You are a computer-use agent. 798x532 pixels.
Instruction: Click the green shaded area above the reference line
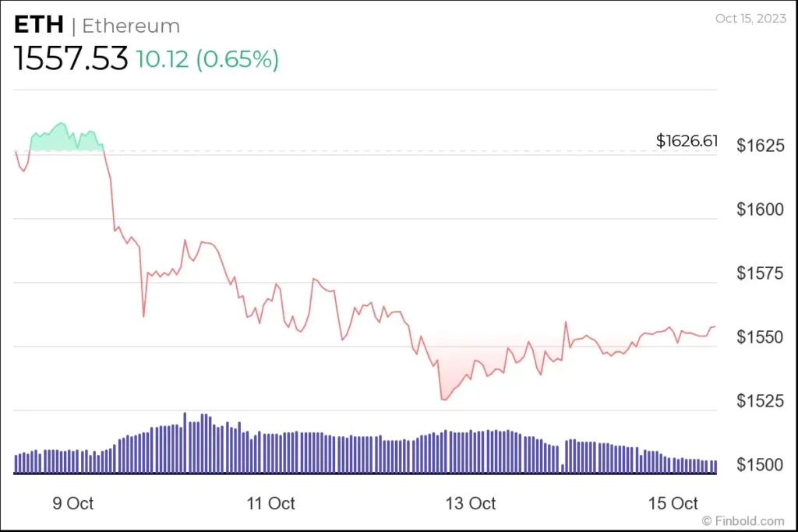point(58,139)
